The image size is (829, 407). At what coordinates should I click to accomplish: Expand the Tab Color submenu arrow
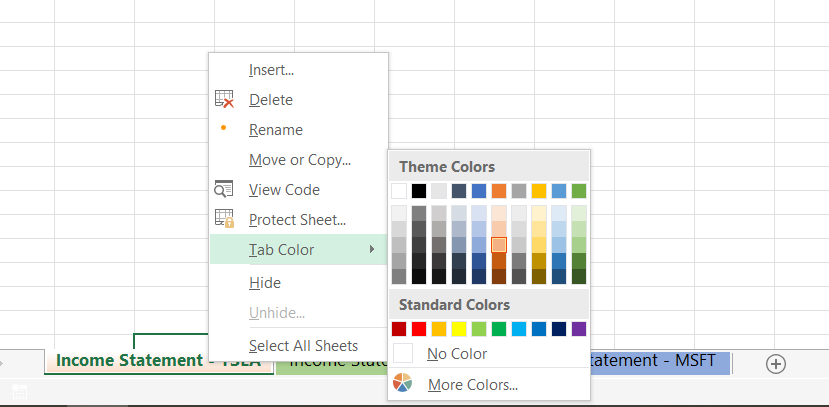(x=372, y=249)
